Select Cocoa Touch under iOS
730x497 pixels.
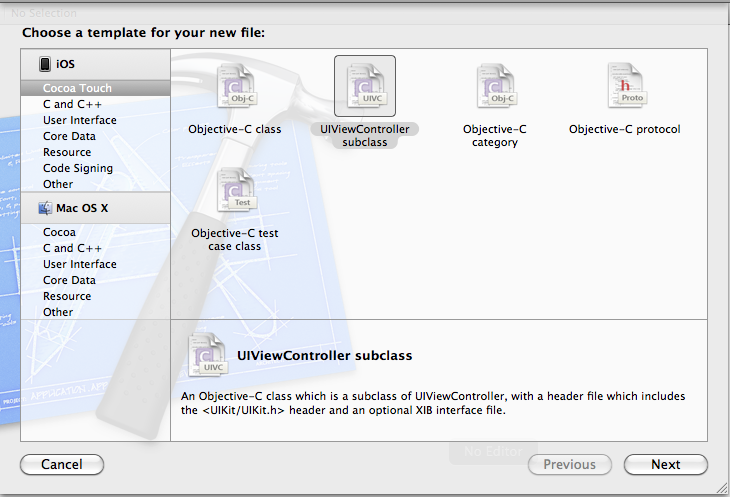click(x=95, y=88)
